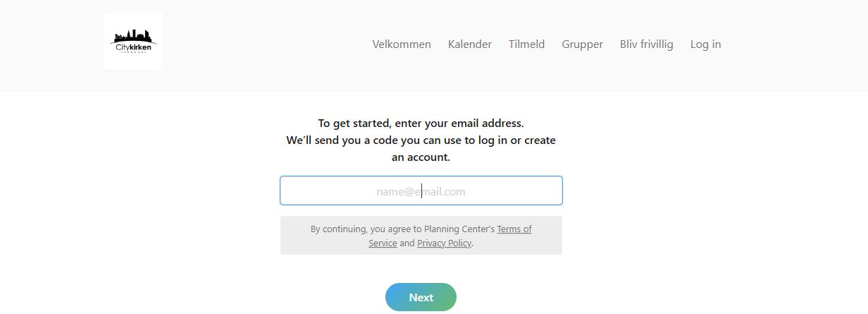Open the Privacy Policy link
Image resolution: width=868 pixels, height=314 pixels.
444,243
